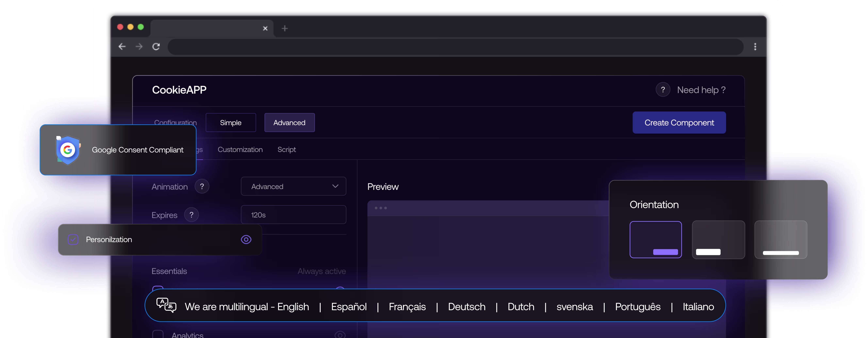Click the Animation help question mark
Viewport: 868px width, 338px height.
202,186
